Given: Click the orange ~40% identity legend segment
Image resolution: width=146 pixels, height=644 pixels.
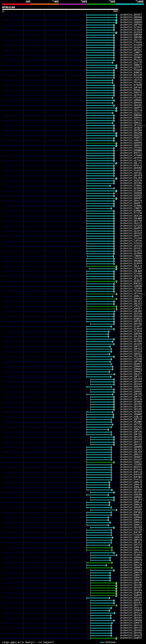Looking at the screenshot, I should coord(45,4).
